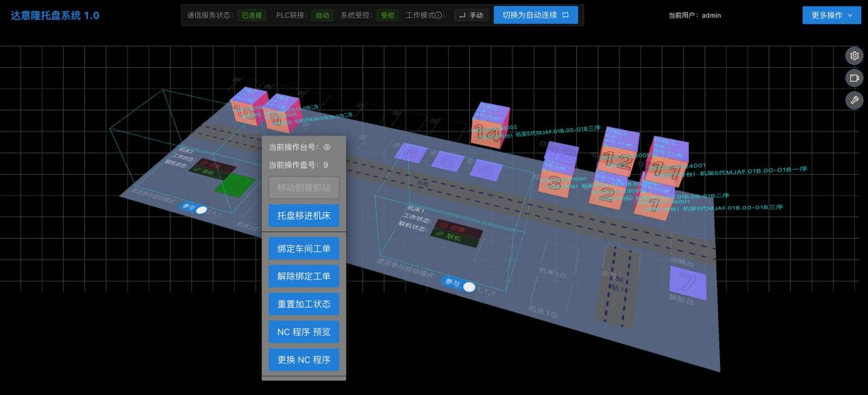Click the 达意隆托盘系统 1.0 title
The height and width of the screenshot is (395, 868).
(55, 15)
